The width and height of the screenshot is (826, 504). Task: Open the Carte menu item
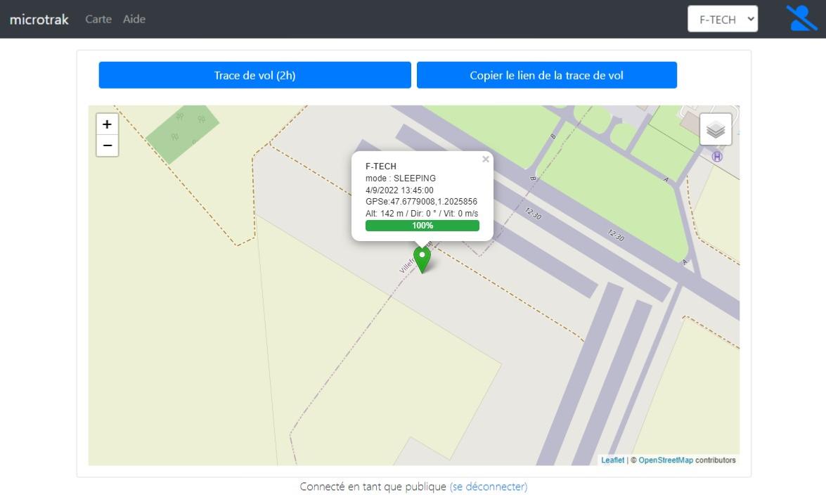point(98,19)
